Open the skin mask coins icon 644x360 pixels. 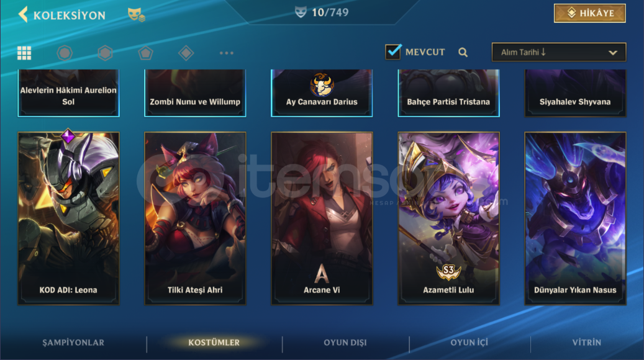pyautogui.click(x=137, y=15)
